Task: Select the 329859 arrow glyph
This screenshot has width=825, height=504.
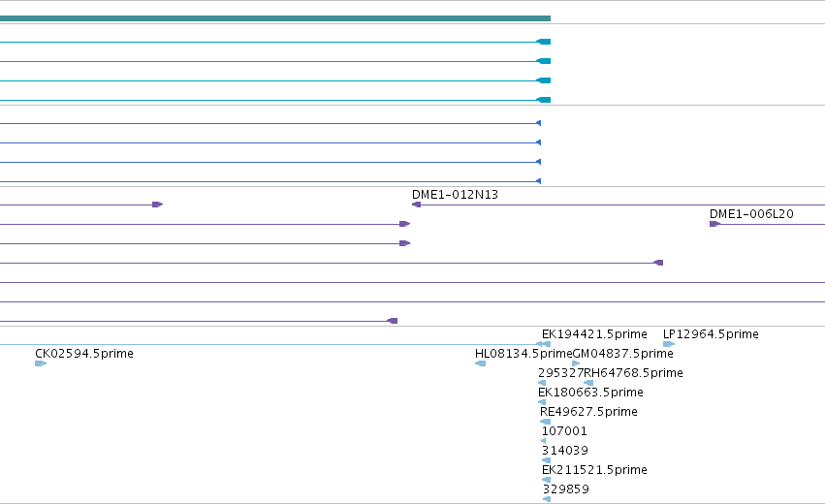Action: pos(547,500)
